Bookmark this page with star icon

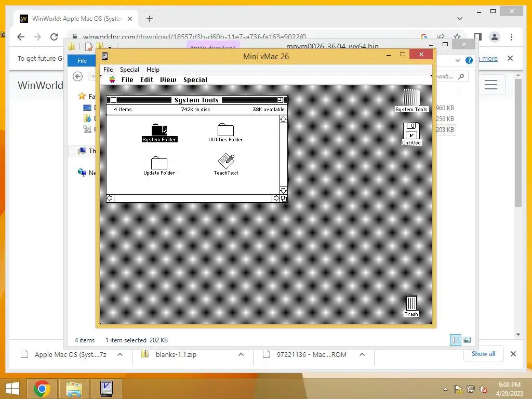coord(457,37)
